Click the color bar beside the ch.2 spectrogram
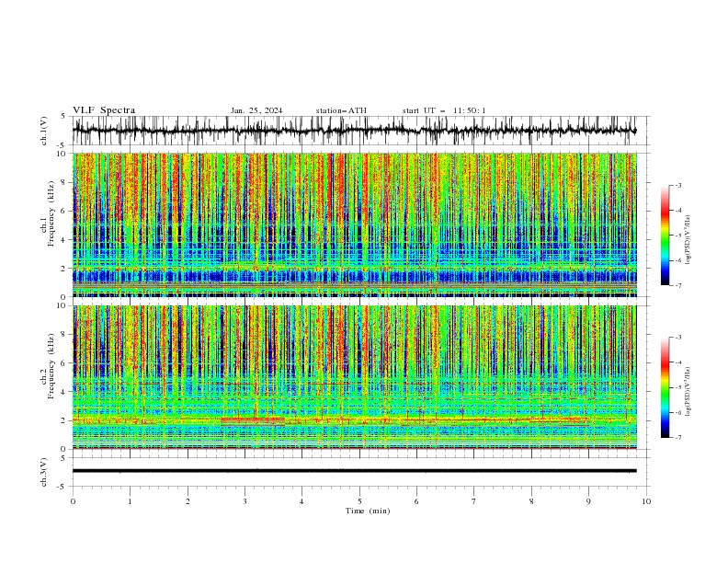The height and width of the screenshot is (563, 728). tap(665, 387)
